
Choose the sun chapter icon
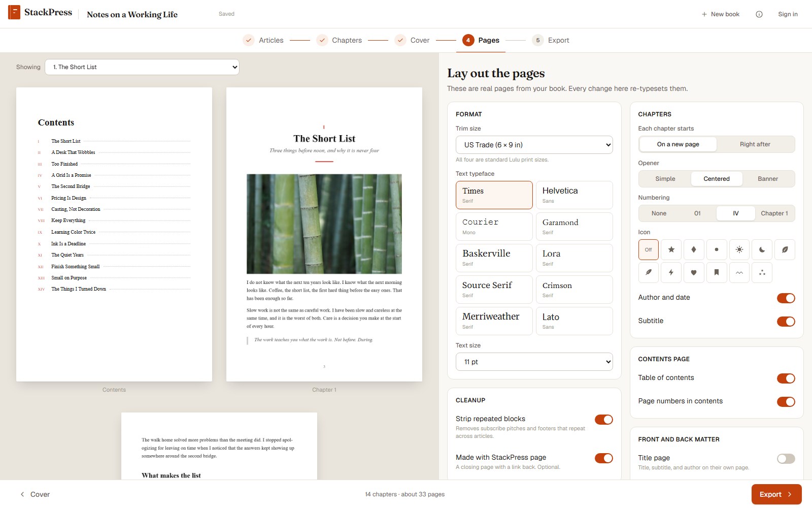pyautogui.click(x=739, y=249)
